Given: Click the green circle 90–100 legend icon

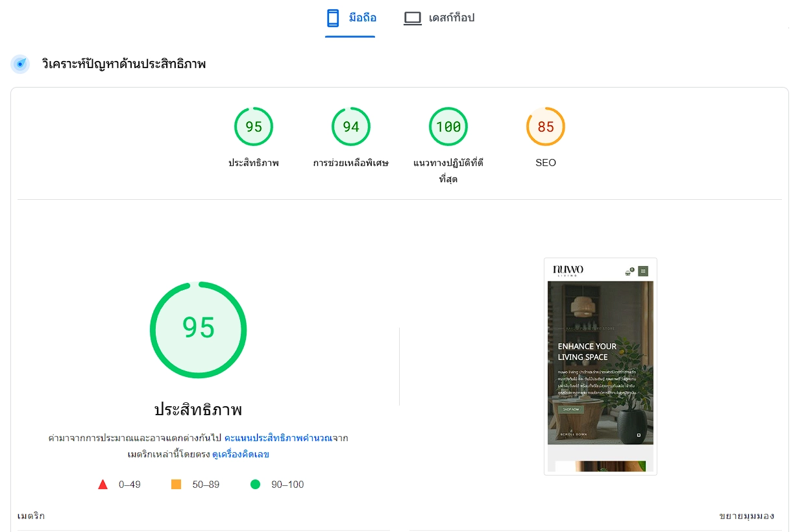Looking at the screenshot, I should pyautogui.click(x=255, y=485).
